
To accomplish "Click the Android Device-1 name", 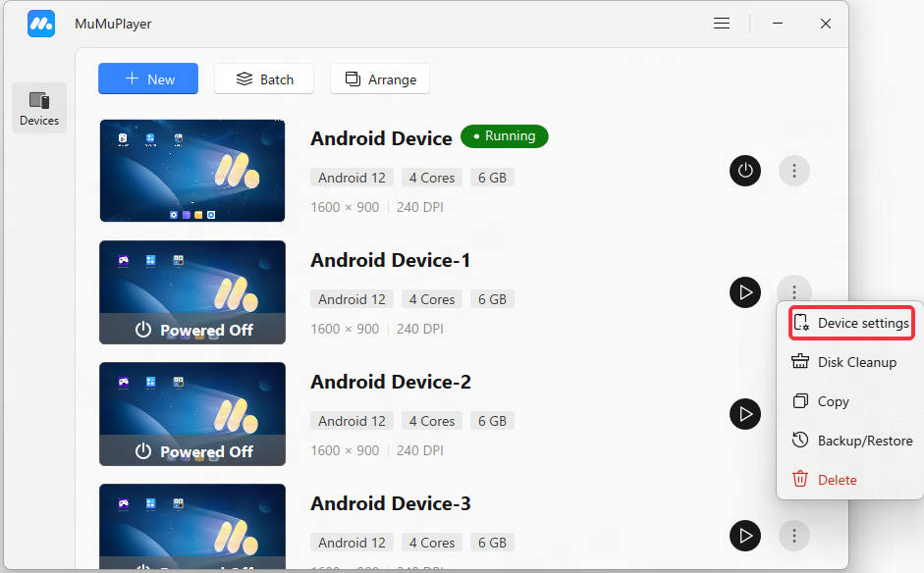I will point(391,260).
